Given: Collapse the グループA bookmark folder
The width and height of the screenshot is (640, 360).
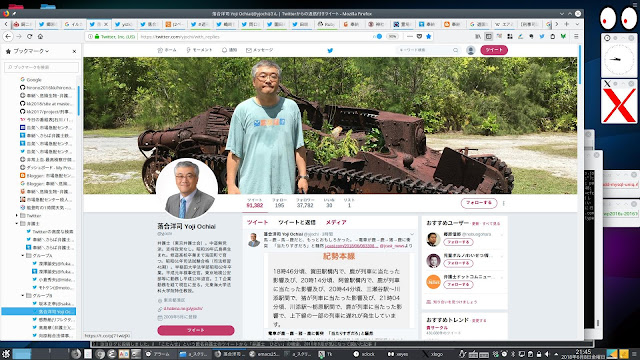Looking at the screenshot, I should click(23, 256).
